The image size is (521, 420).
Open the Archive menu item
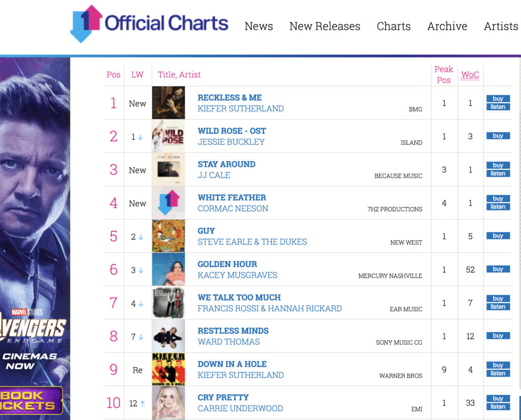point(447,26)
